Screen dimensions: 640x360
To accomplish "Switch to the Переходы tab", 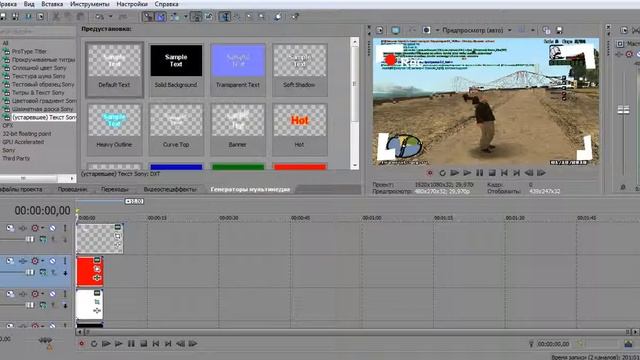I will click(x=115, y=189).
